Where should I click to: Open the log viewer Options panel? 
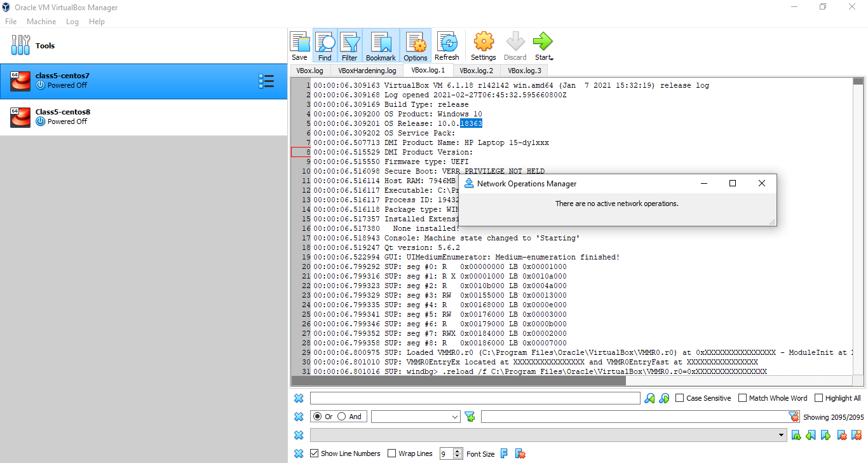tap(414, 45)
